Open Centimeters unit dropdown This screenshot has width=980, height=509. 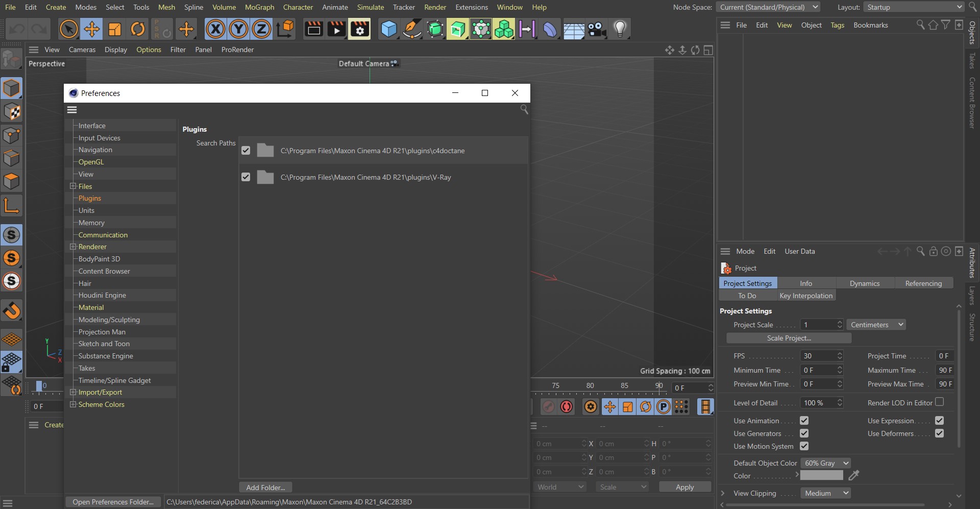click(876, 325)
